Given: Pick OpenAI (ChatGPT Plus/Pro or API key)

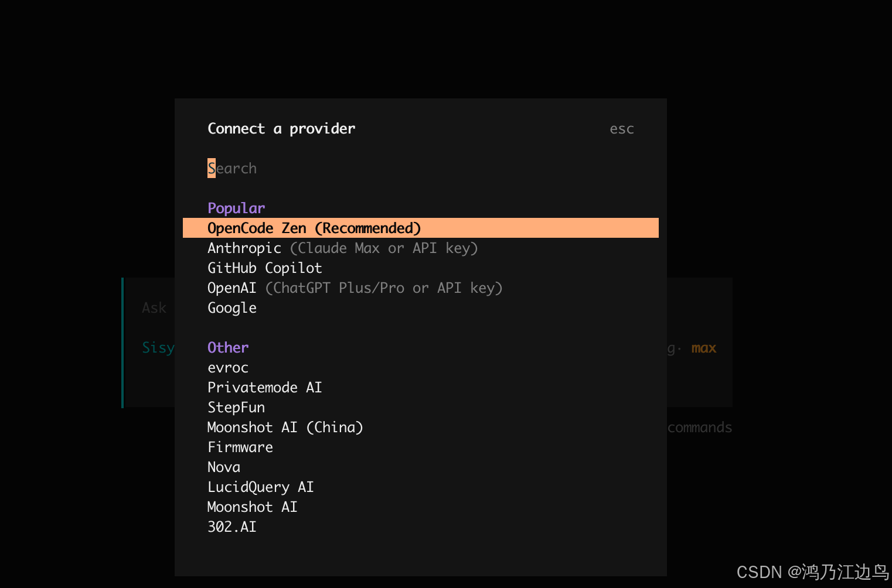Looking at the screenshot, I should (420, 288).
